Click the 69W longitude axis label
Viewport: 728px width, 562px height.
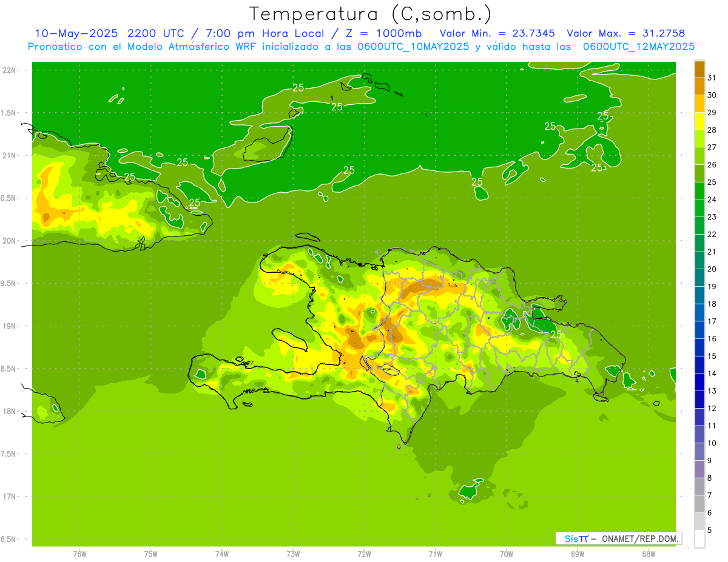pos(578,554)
